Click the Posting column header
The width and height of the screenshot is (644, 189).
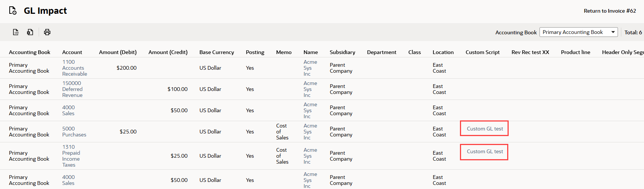click(255, 52)
